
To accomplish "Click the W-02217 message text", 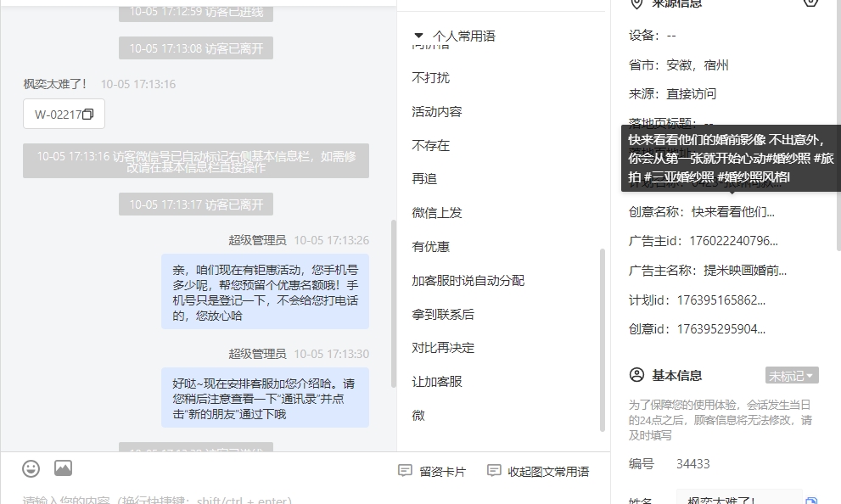I will click(58, 115).
